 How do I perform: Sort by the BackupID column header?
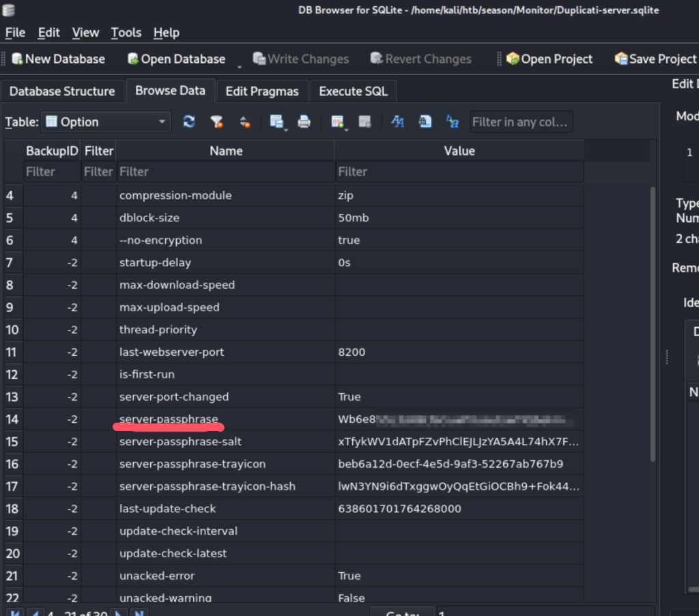click(52, 151)
